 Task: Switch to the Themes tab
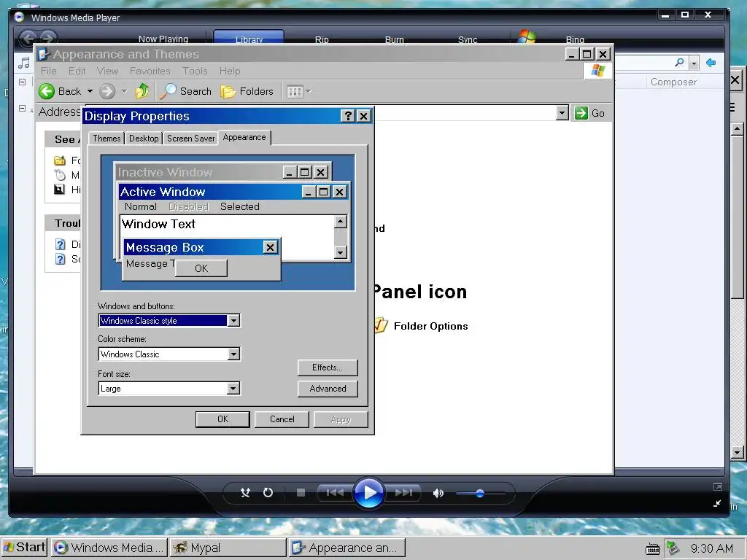coord(107,139)
